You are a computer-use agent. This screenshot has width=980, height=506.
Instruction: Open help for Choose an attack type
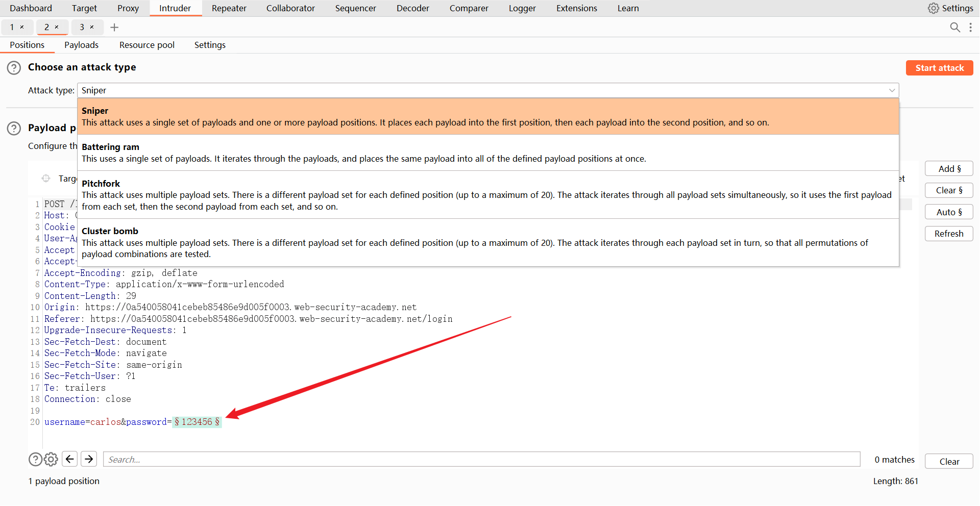pos(14,67)
